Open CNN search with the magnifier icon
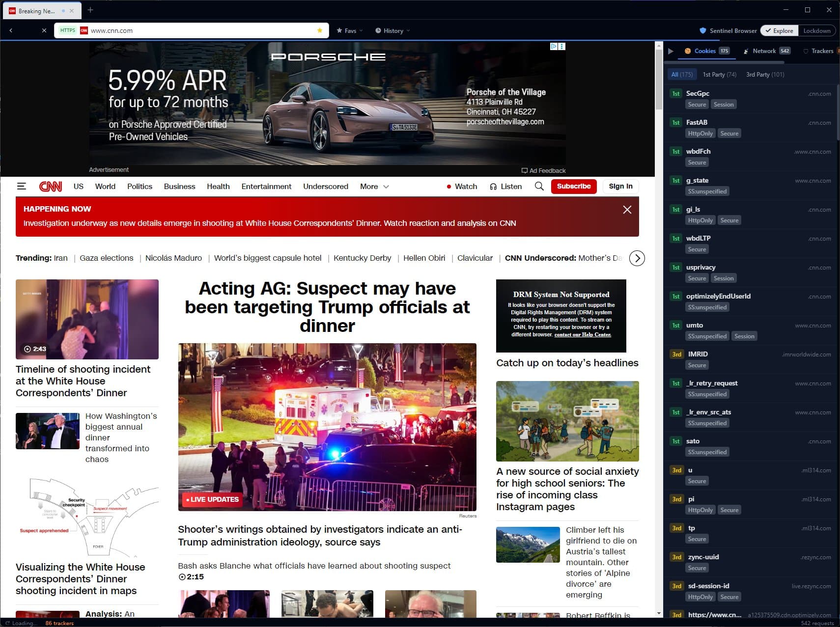The height and width of the screenshot is (627, 840). pos(539,187)
